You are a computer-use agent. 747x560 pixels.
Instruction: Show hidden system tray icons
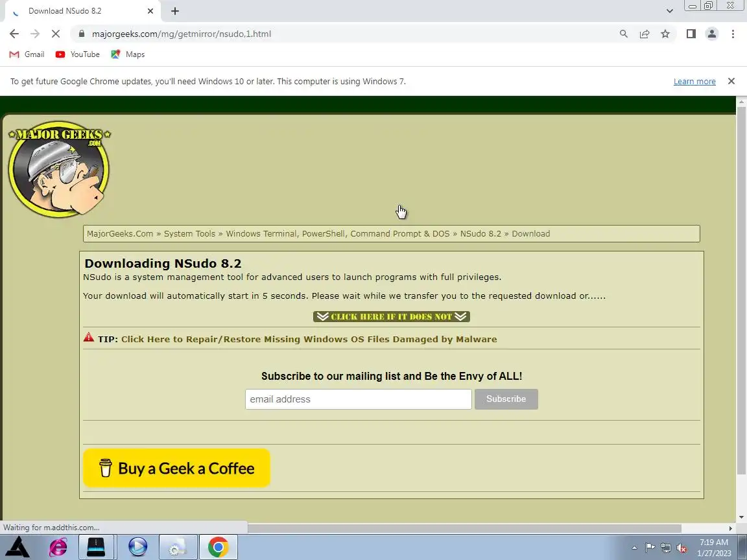click(x=634, y=548)
